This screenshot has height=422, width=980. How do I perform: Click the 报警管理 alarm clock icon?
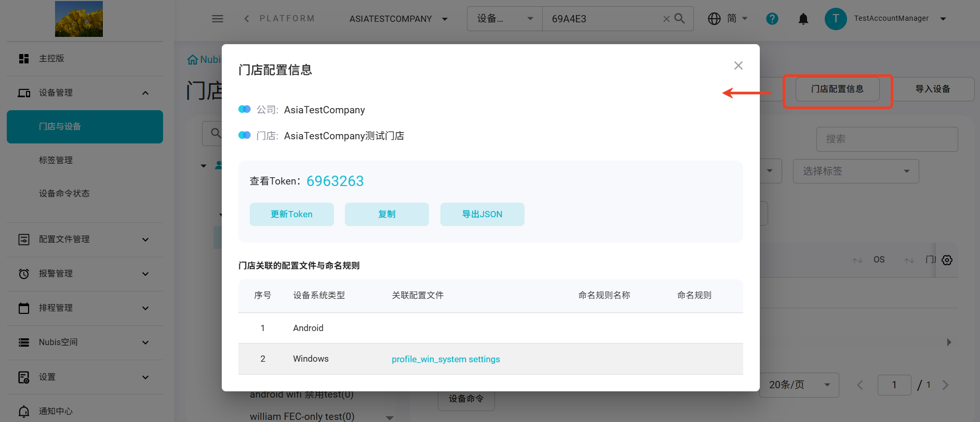click(24, 274)
